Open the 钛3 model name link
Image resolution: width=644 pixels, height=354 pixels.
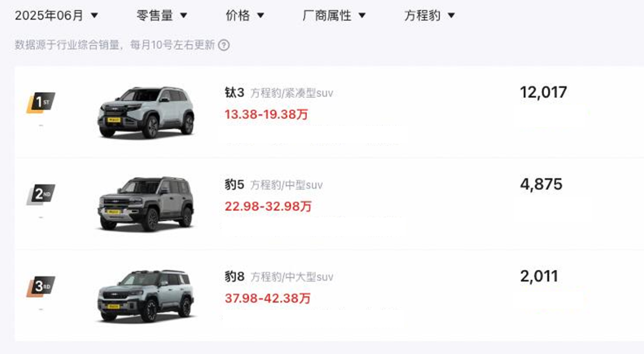235,93
